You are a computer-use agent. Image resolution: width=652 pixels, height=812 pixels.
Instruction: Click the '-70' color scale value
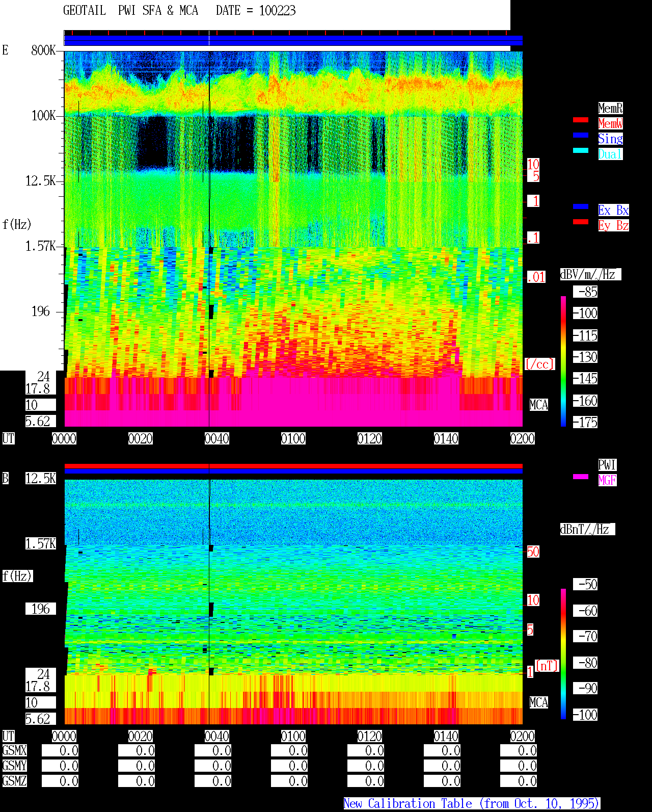click(x=585, y=636)
